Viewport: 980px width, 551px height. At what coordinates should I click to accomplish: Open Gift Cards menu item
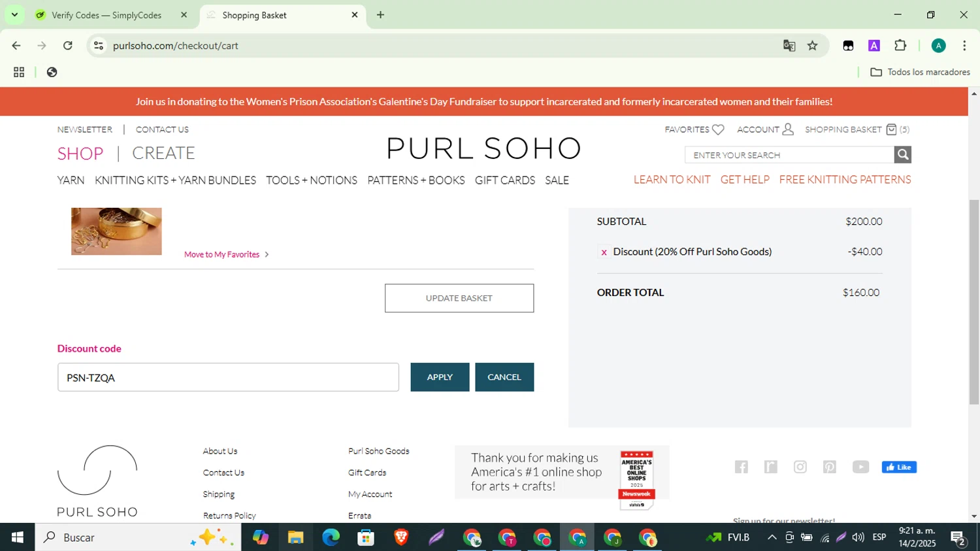tap(505, 180)
